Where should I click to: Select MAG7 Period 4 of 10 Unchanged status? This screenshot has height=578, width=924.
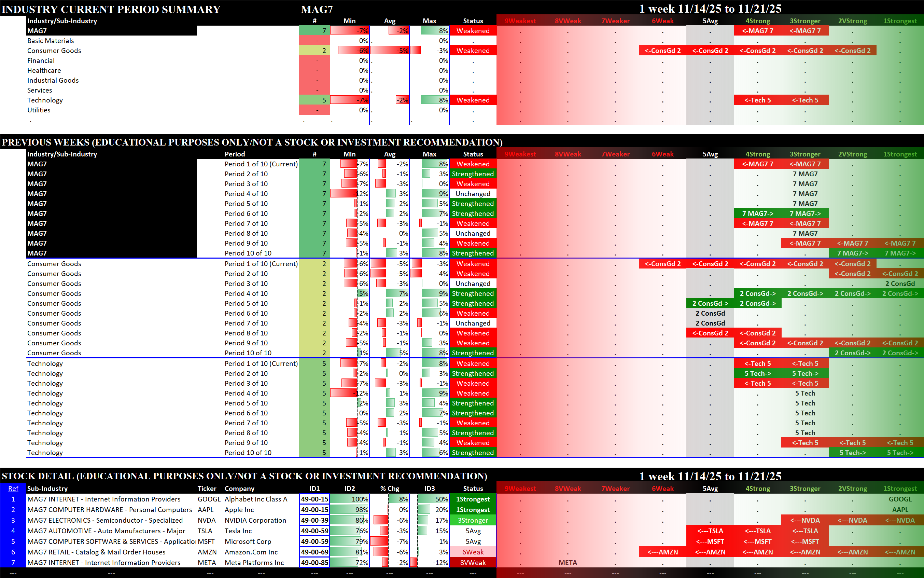tap(473, 194)
